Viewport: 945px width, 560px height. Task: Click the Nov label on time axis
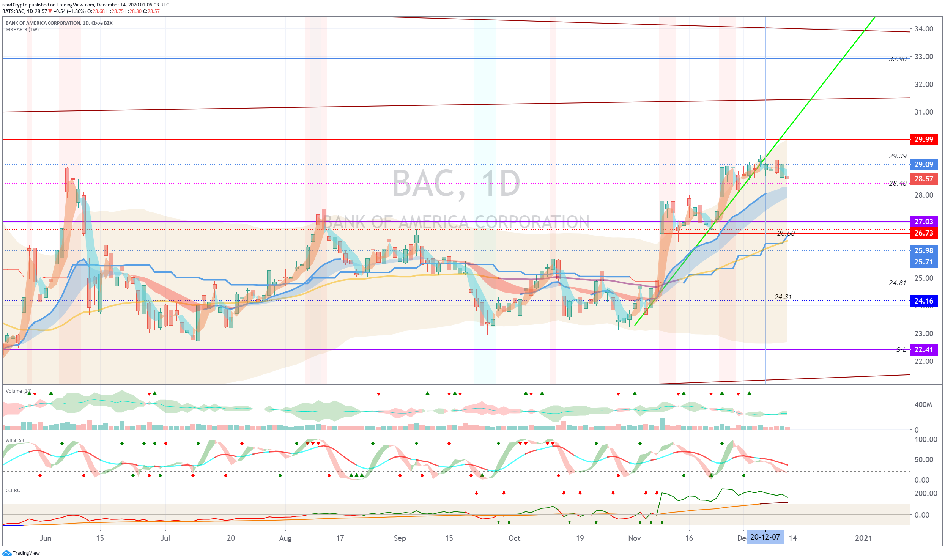(x=635, y=538)
